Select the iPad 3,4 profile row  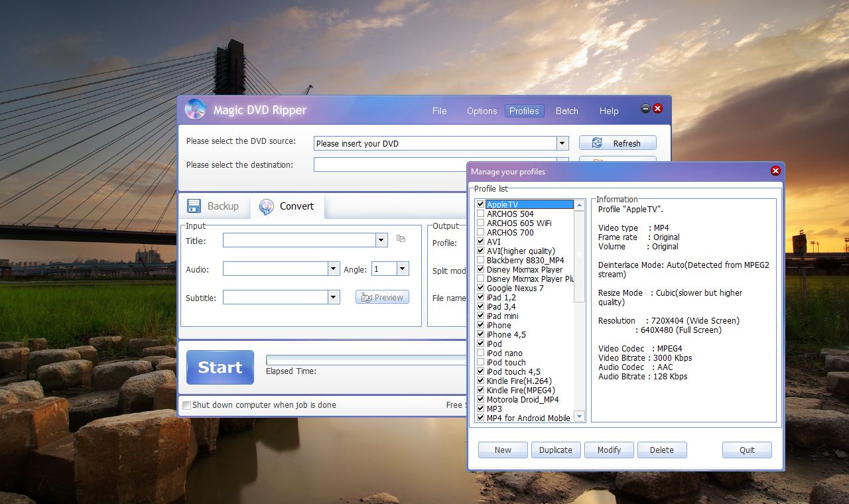pyautogui.click(x=501, y=307)
